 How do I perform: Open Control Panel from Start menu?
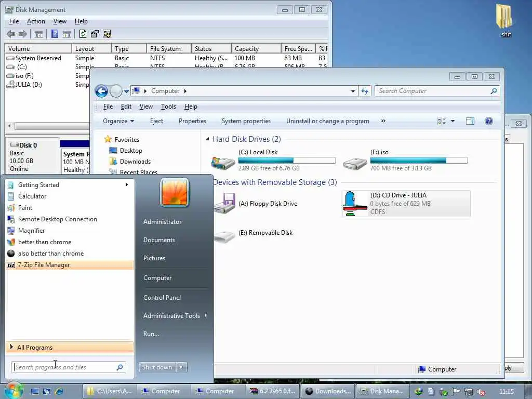pos(162,298)
